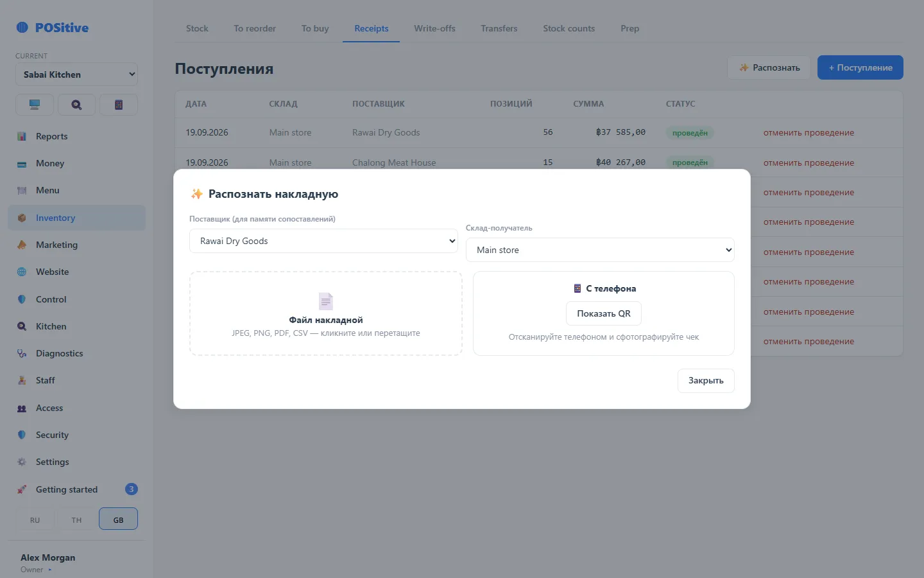Click the shield icon beside Security

22,435
